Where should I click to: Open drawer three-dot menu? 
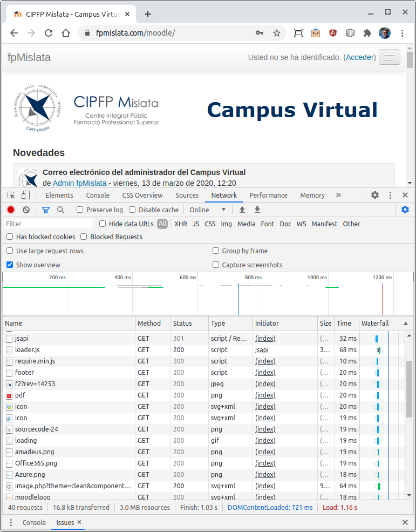coord(11,522)
